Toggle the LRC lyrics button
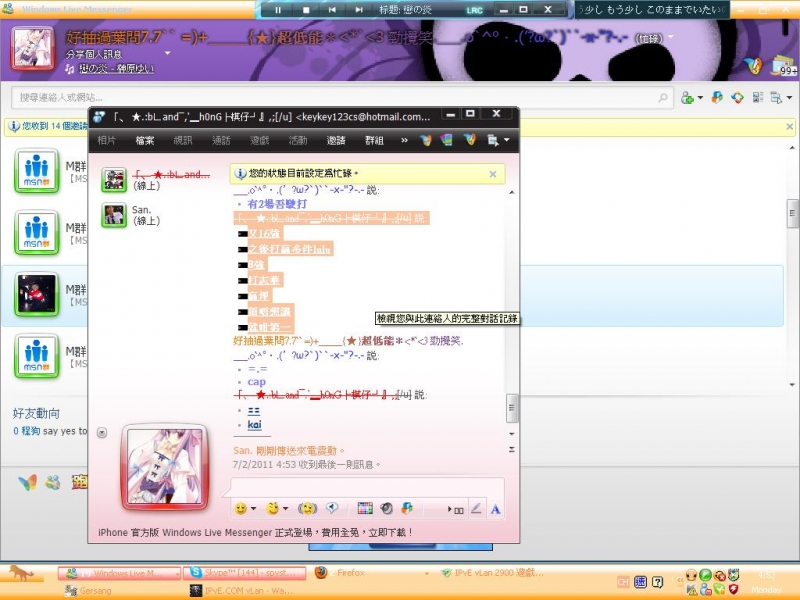 coord(474,9)
